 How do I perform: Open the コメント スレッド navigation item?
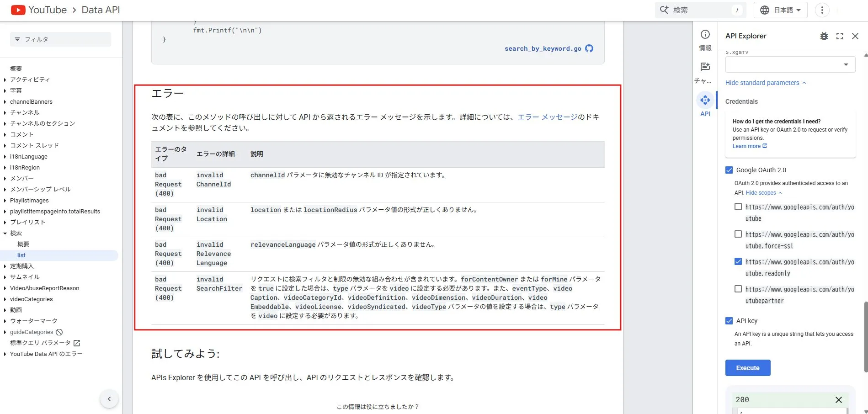click(34, 145)
